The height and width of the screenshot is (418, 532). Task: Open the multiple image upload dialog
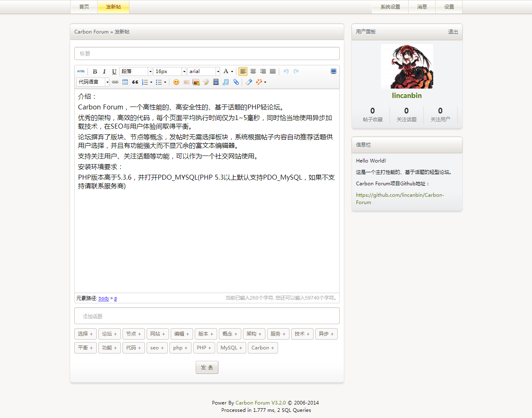click(196, 82)
